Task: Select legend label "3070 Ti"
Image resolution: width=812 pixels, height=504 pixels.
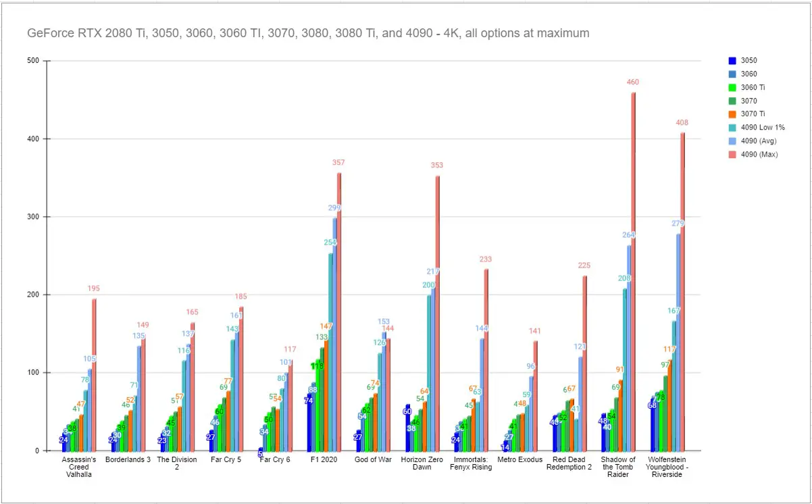Action: (x=753, y=114)
